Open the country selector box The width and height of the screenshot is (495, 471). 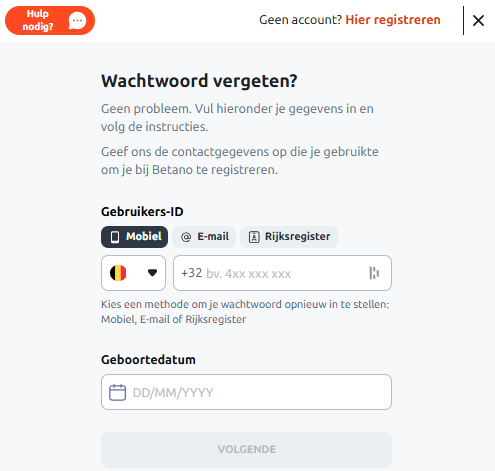point(133,273)
